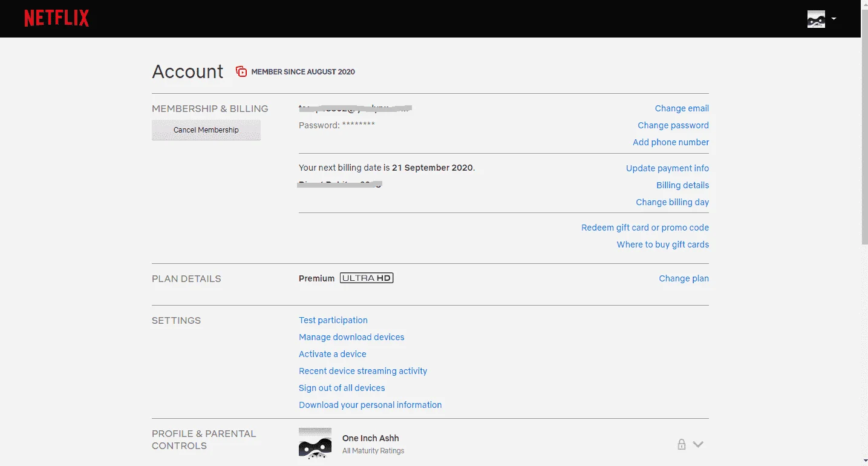Open the Change password link

point(673,125)
